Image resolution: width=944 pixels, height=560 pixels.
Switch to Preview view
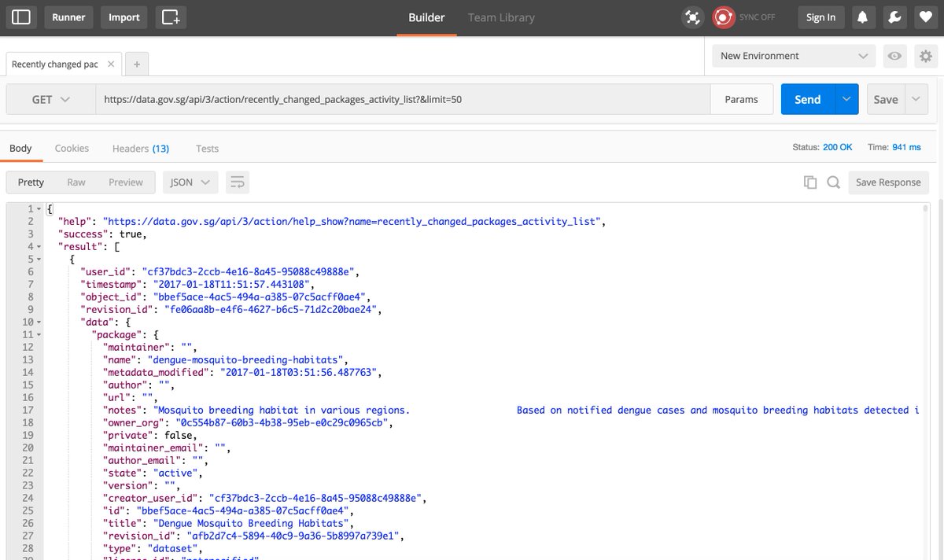pyautogui.click(x=126, y=182)
